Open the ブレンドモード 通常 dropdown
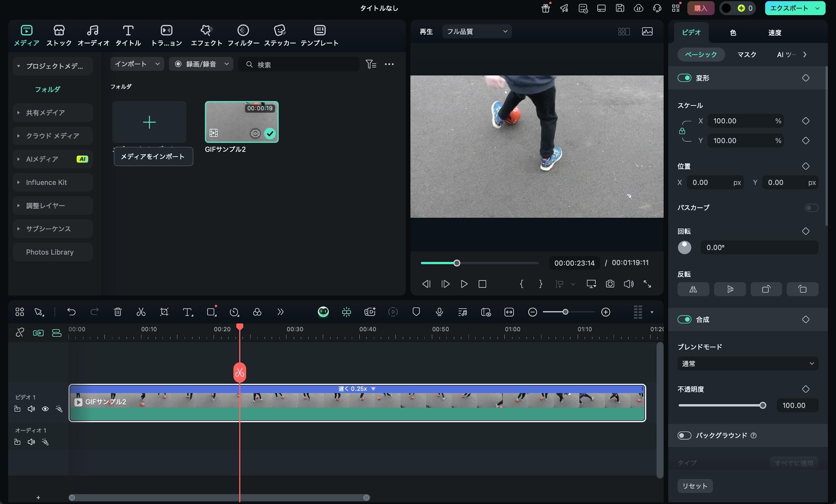The height and width of the screenshot is (504, 836). pyautogui.click(x=748, y=364)
